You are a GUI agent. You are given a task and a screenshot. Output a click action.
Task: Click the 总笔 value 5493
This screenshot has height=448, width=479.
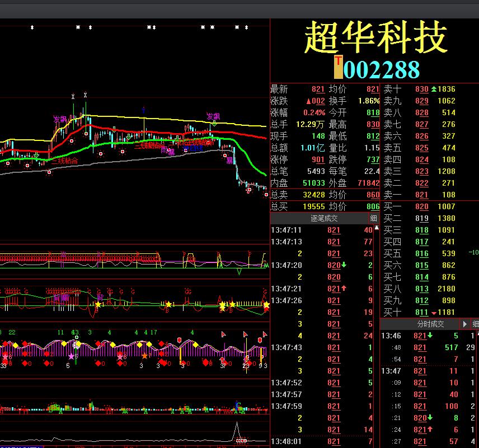[316, 171]
